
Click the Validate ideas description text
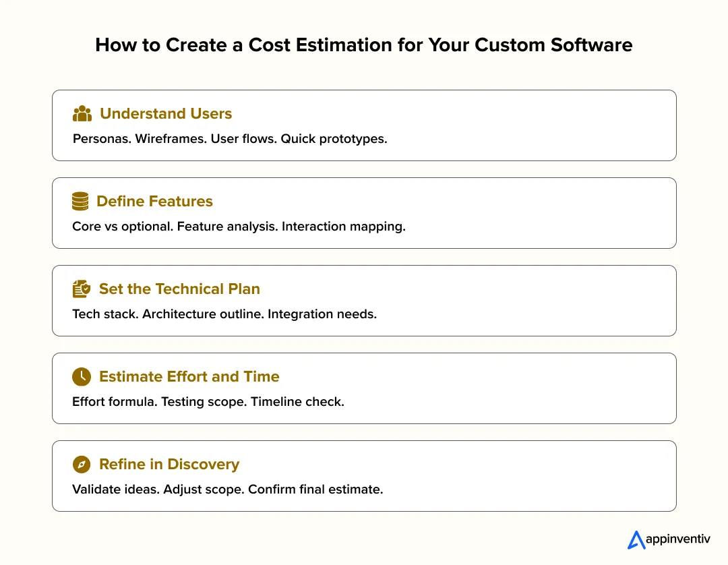(226, 489)
